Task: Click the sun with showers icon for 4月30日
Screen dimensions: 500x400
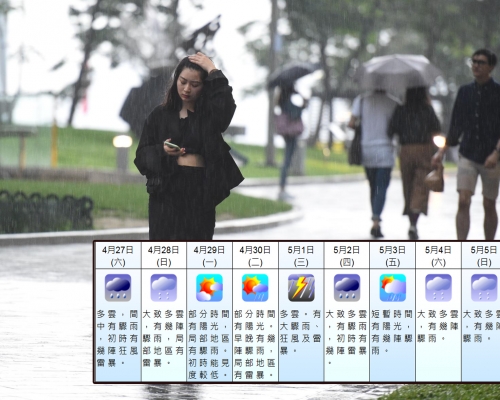Action: pyautogui.click(x=255, y=288)
